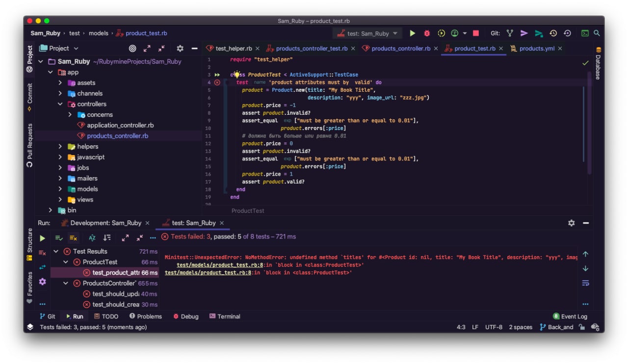Run with coverage from main toolbar
The height and width of the screenshot is (364, 628).
(x=441, y=33)
